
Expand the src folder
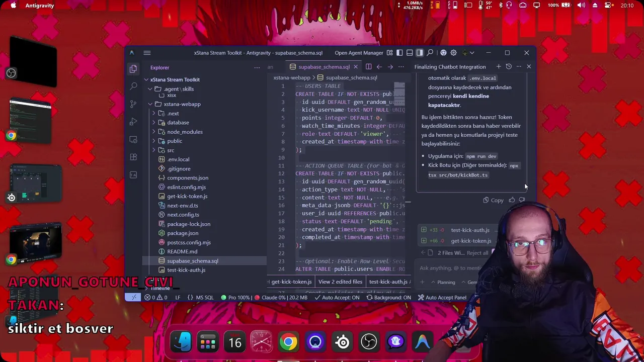154,150
